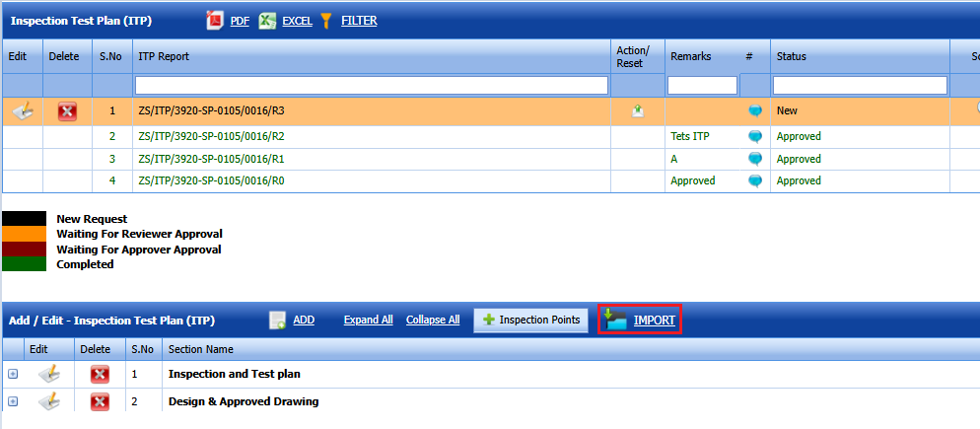This screenshot has width=980, height=429.
Task: Click 'Inspection and Test plan' section name
Action: [x=235, y=374]
